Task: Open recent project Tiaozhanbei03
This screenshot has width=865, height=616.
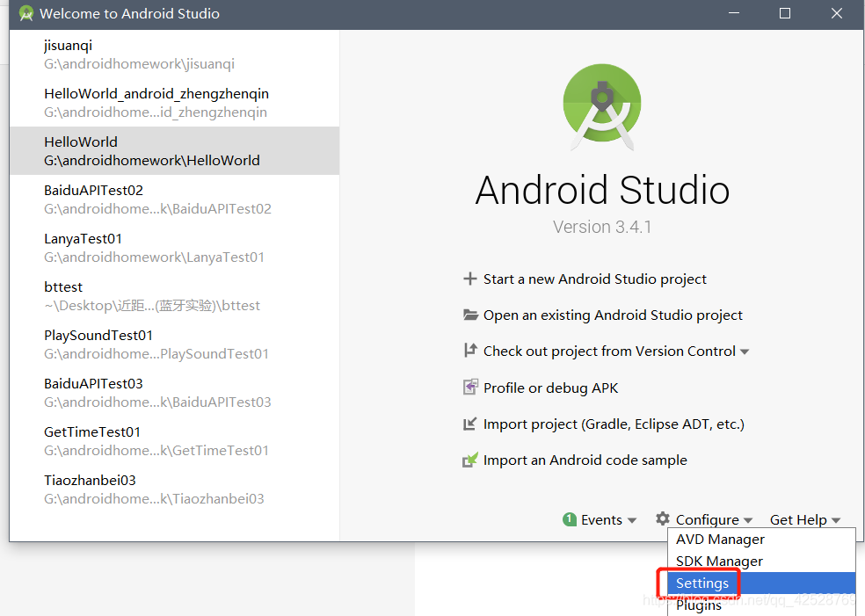Action: tap(174, 489)
